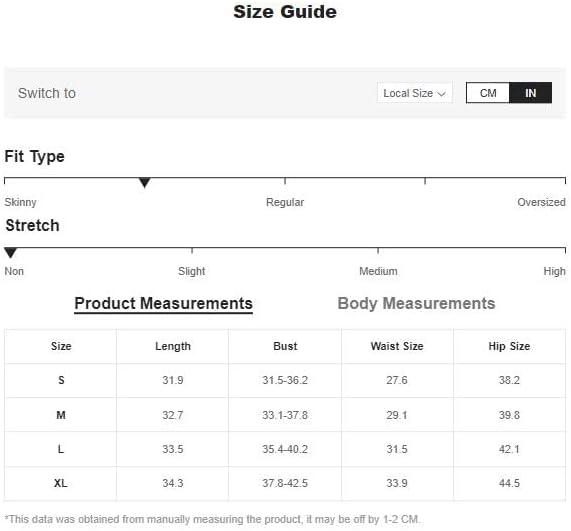Select the S size row label

pyautogui.click(x=61, y=380)
